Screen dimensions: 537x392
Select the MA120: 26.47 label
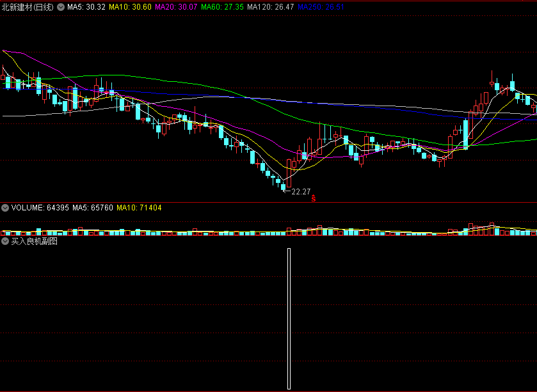271,7
